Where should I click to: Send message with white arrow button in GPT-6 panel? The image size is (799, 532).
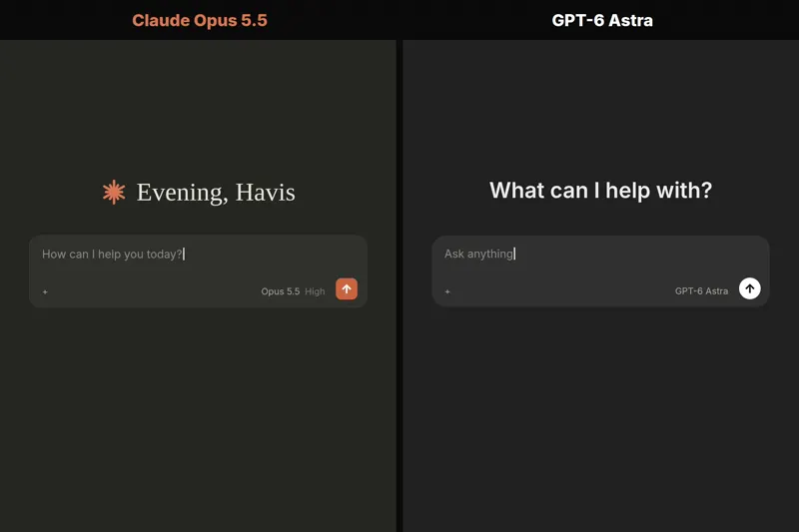tap(750, 288)
